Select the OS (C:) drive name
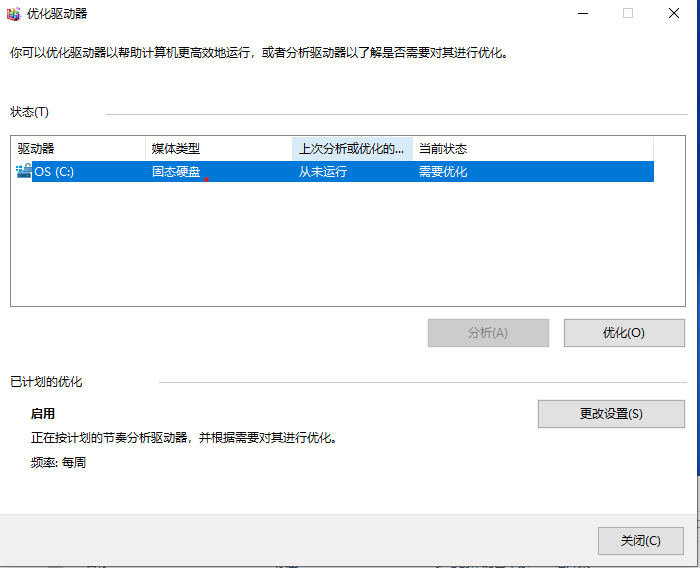700x568 pixels. coord(54,171)
